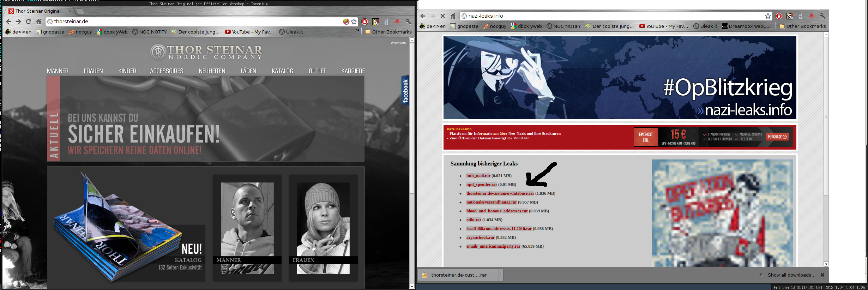This screenshot has height=290, width=868.
Task: Open wrench menu in Thor Steinar window
Action: (x=408, y=22)
